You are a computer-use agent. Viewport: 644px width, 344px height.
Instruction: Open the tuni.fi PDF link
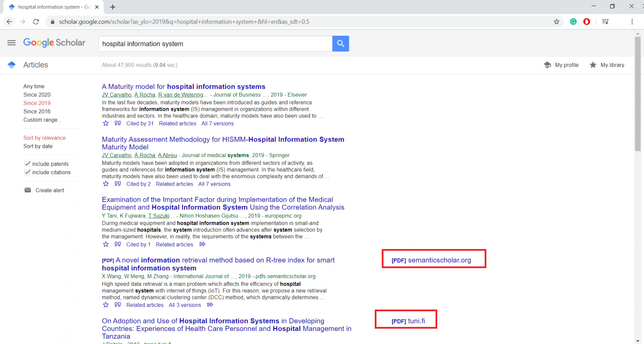(408, 321)
